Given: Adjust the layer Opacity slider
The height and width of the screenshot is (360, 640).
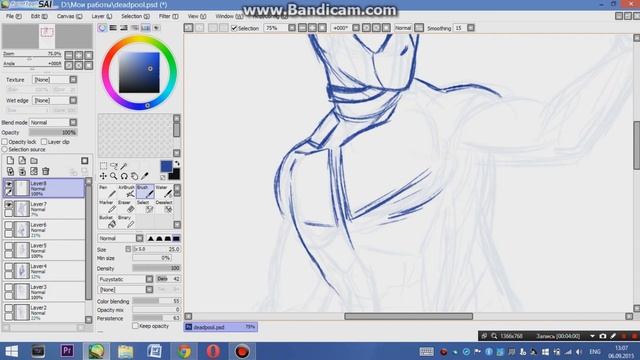Looking at the screenshot, I should tap(53, 133).
